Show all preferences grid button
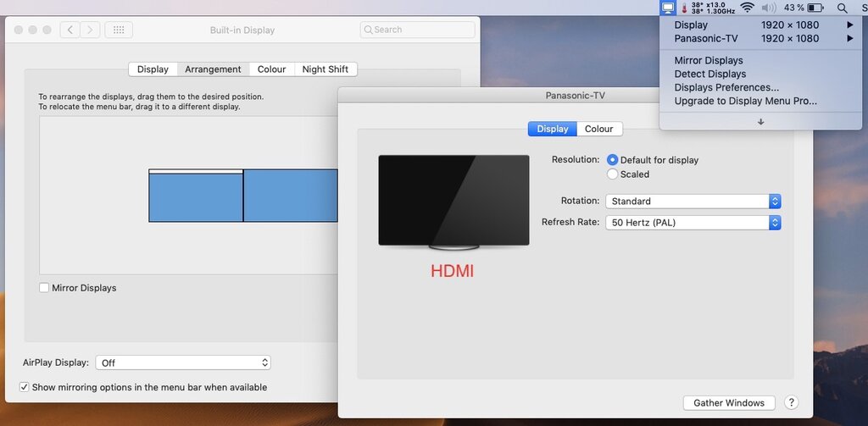 (x=119, y=30)
